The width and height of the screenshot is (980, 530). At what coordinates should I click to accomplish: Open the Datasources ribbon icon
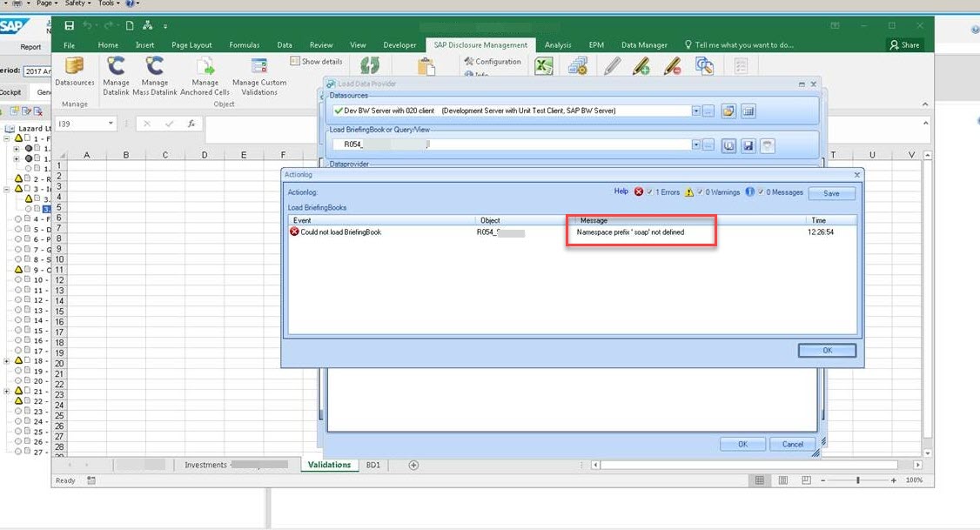(x=74, y=72)
